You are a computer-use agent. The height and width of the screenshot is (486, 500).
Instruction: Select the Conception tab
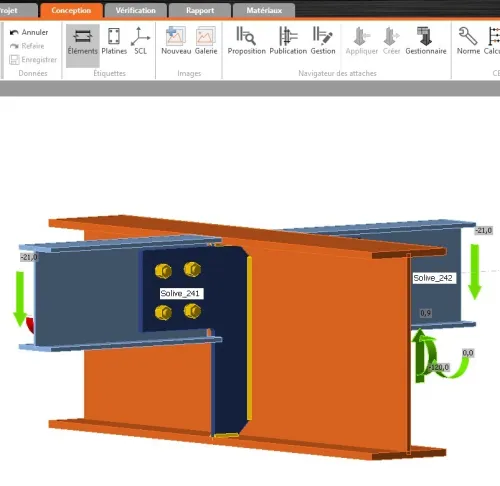[71, 10]
